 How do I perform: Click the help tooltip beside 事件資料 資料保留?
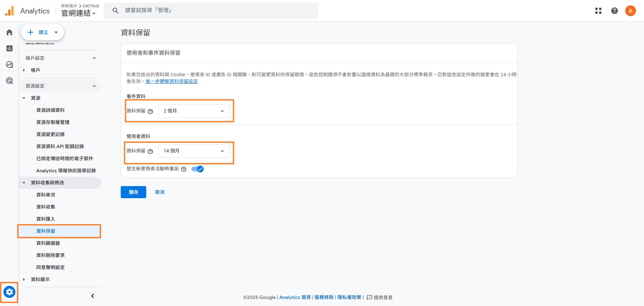tap(150, 112)
